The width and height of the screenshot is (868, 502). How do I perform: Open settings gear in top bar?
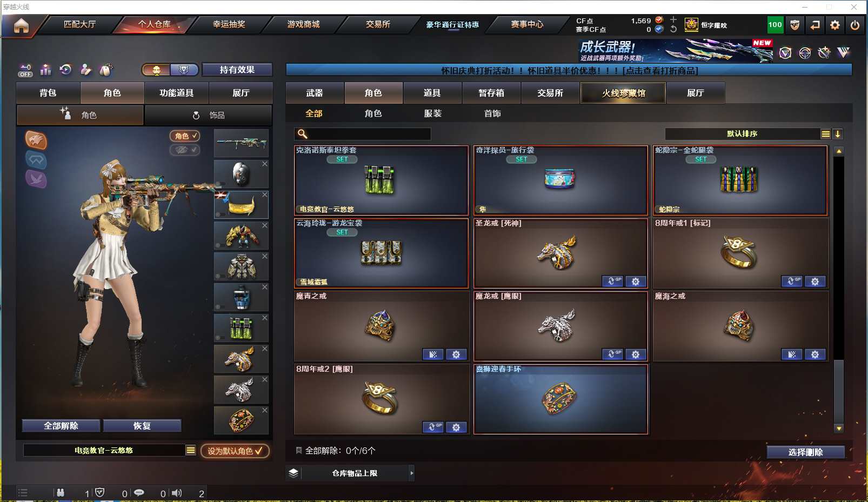(x=835, y=25)
